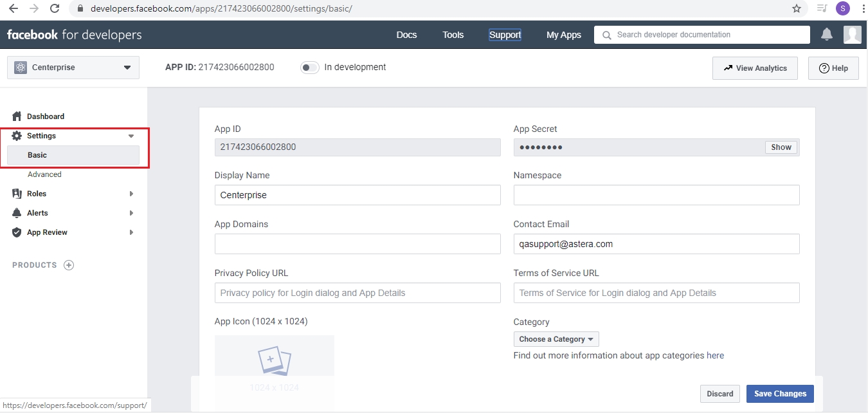Bookmark page with star icon
This screenshot has height=417, width=868.
(797, 8)
